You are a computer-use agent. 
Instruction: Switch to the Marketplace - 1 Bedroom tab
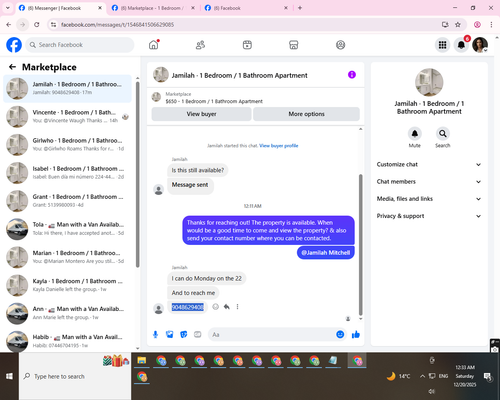pos(153,8)
